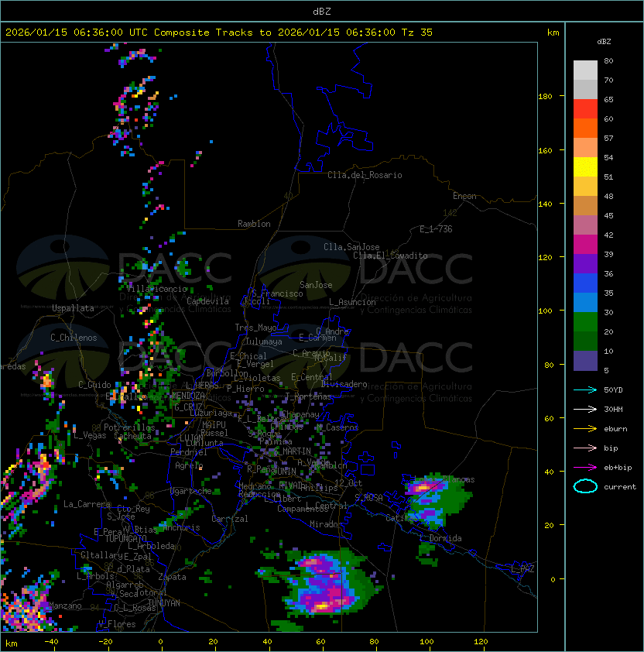Pick the light blue swatch in dBZ scale
The width and height of the screenshot is (644, 652).
pyautogui.click(x=585, y=302)
